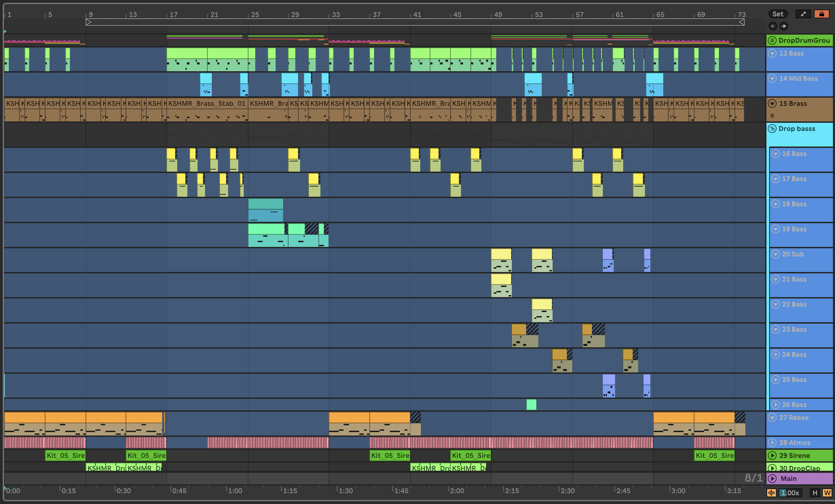Collapse the 13 Bass track arrow
Viewport: 835px width, 504px height.
tap(772, 53)
